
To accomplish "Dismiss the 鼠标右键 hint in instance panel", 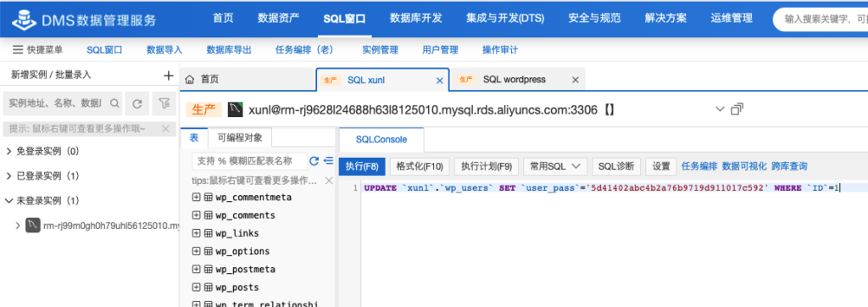I will point(165,129).
